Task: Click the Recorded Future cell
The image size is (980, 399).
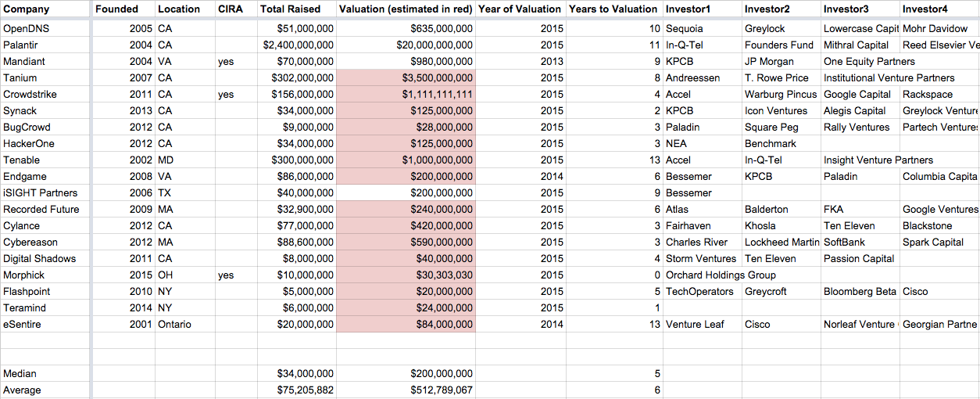Action: (46, 209)
